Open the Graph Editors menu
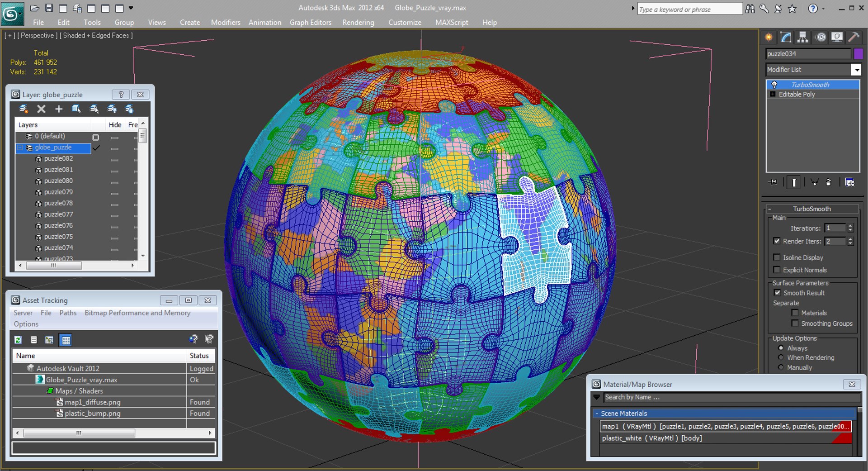The image size is (868, 471). pos(311,22)
